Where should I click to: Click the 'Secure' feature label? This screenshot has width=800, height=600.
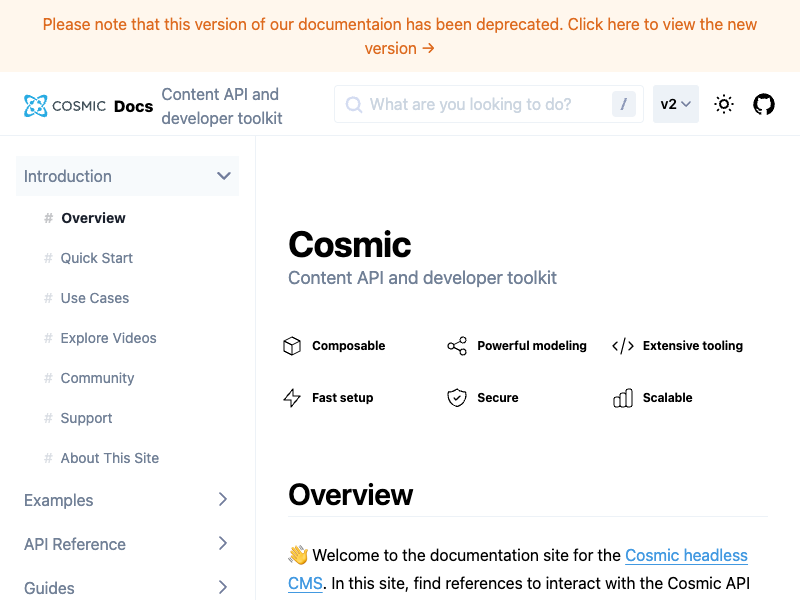pyautogui.click(x=497, y=397)
